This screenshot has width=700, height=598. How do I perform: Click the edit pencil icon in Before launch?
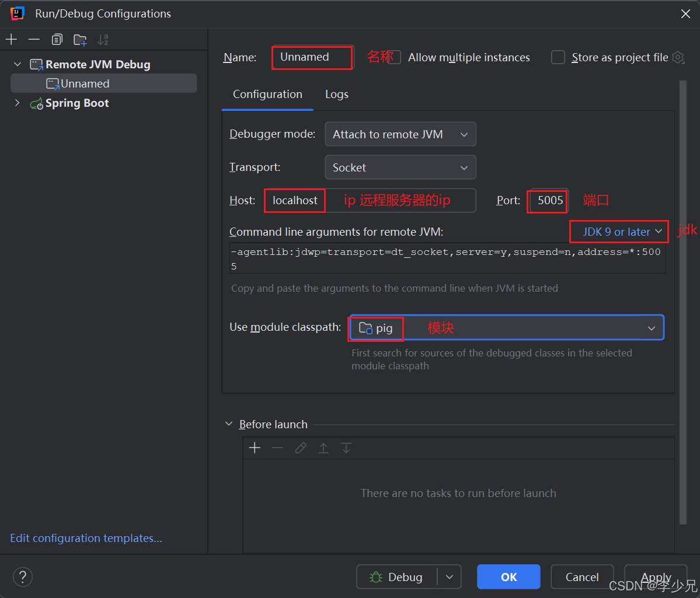click(x=301, y=448)
